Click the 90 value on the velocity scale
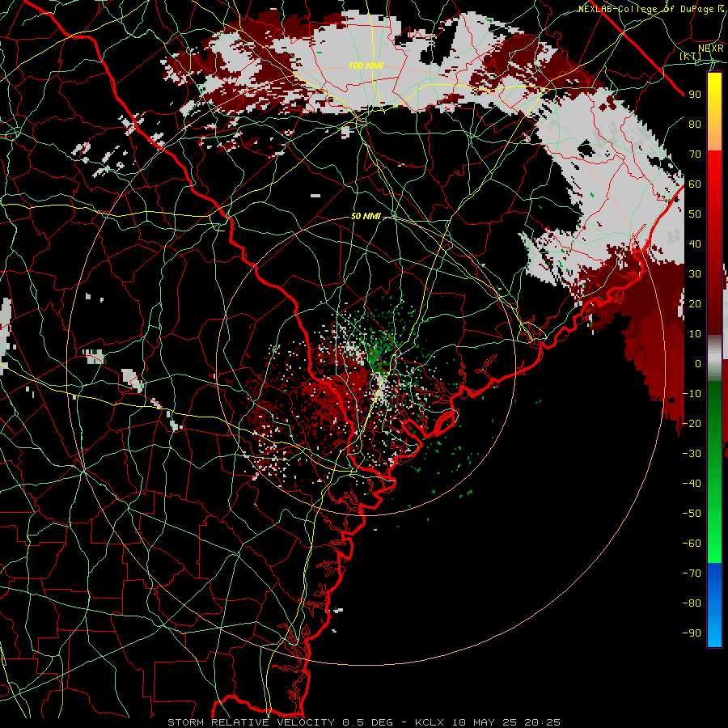Screen dimensions: 728x728 pyautogui.click(x=695, y=95)
